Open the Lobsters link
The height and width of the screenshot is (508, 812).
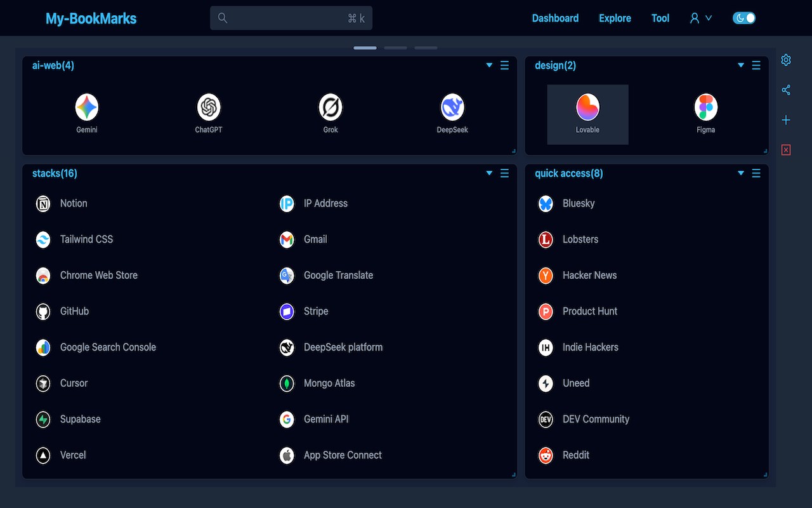pyautogui.click(x=580, y=239)
